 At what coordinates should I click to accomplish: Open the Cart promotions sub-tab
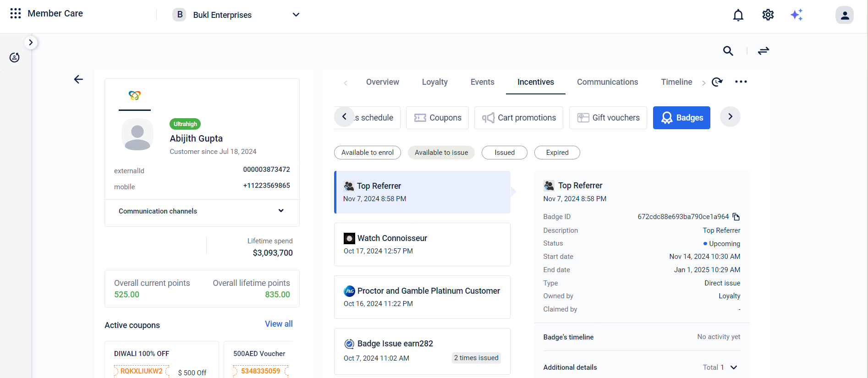pyautogui.click(x=519, y=118)
